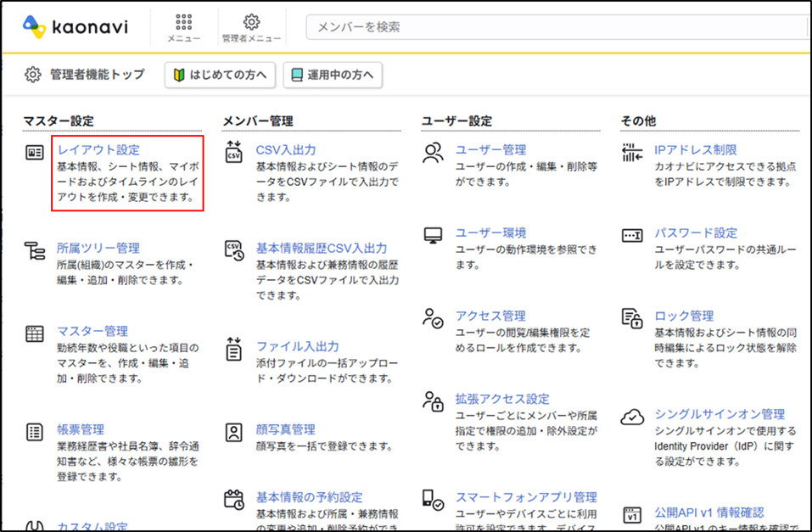Click the メンバー管理 section heading
The height and width of the screenshot is (532, 812).
pyautogui.click(x=258, y=121)
